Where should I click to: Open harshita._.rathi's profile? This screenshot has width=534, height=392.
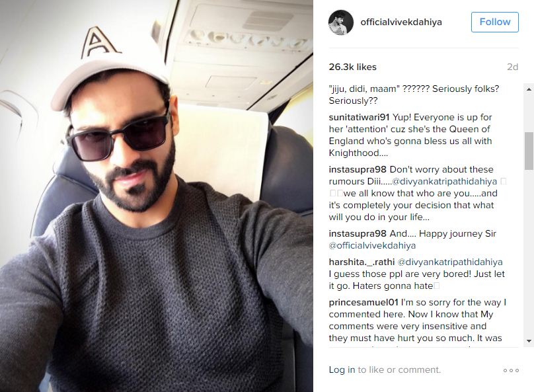coord(362,262)
